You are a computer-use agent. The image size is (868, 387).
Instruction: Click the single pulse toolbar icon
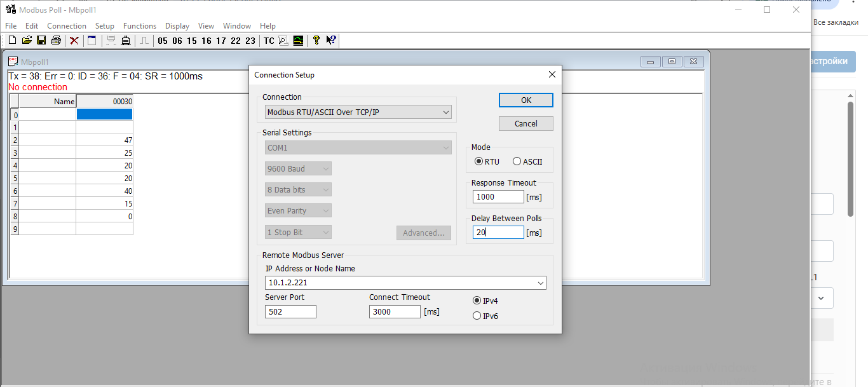click(144, 41)
